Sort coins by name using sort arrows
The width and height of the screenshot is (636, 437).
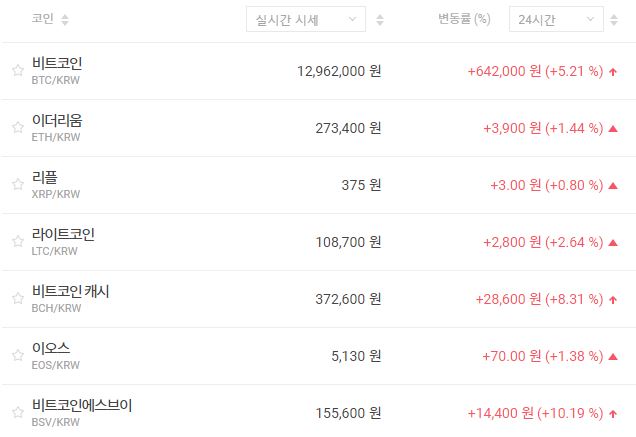click(65, 20)
